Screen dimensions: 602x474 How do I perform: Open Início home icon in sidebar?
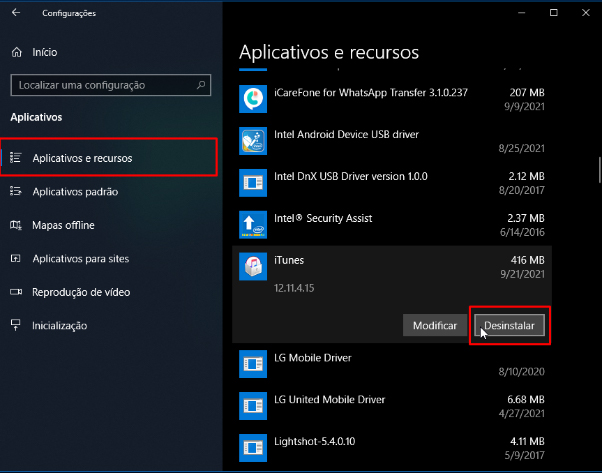pyautogui.click(x=17, y=52)
